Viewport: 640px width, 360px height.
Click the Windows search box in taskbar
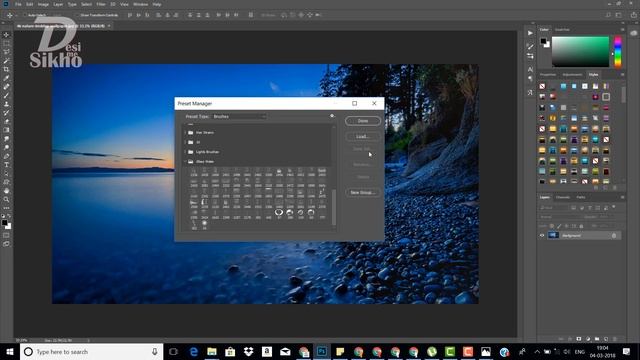91,352
